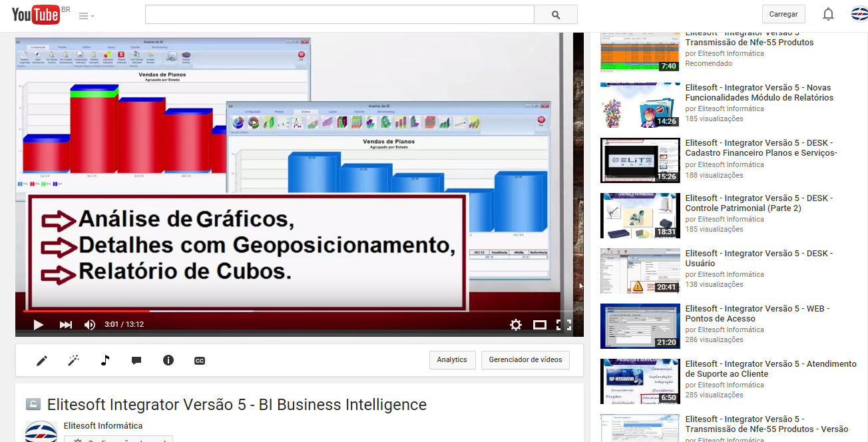Open Gerenciador de vídeos
This screenshot has height=442, width=868.
tap(526, 359)
